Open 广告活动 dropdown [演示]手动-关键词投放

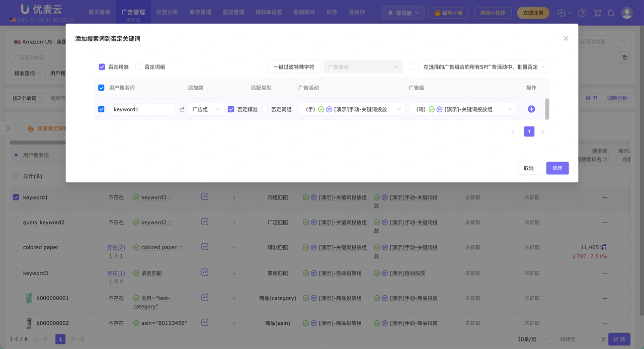pos(352,109)
